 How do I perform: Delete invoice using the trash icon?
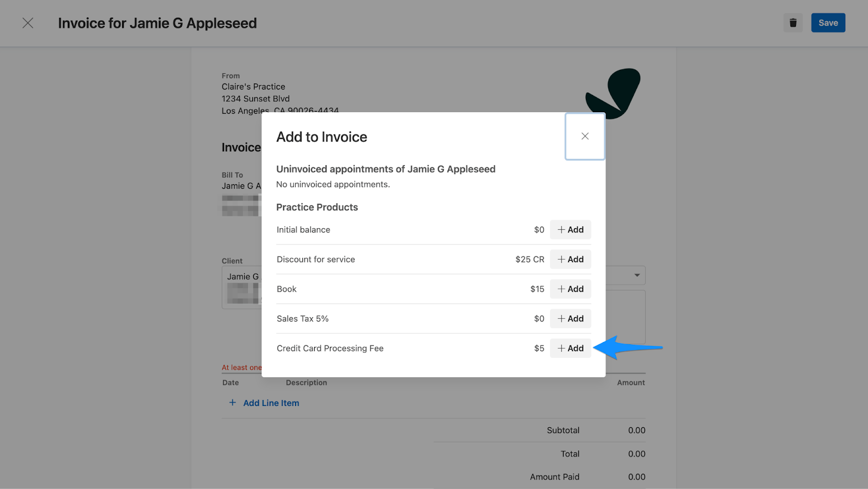coord(793,23)
